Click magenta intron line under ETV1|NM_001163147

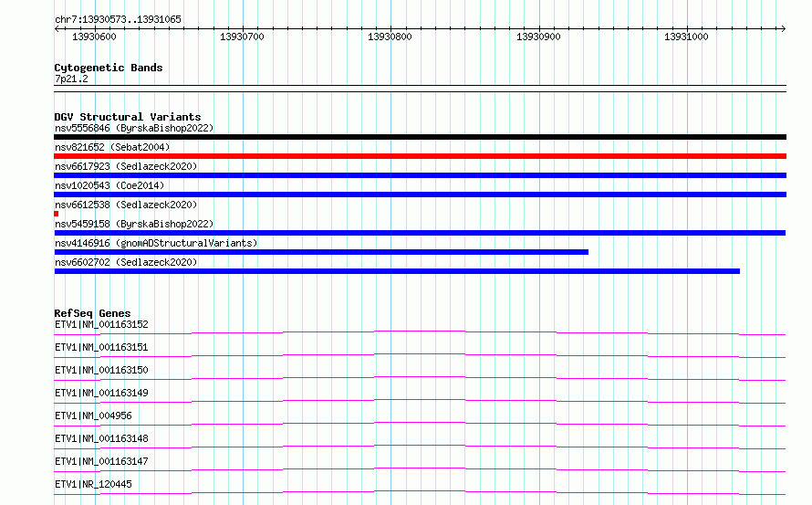click(x=420, y=468)
